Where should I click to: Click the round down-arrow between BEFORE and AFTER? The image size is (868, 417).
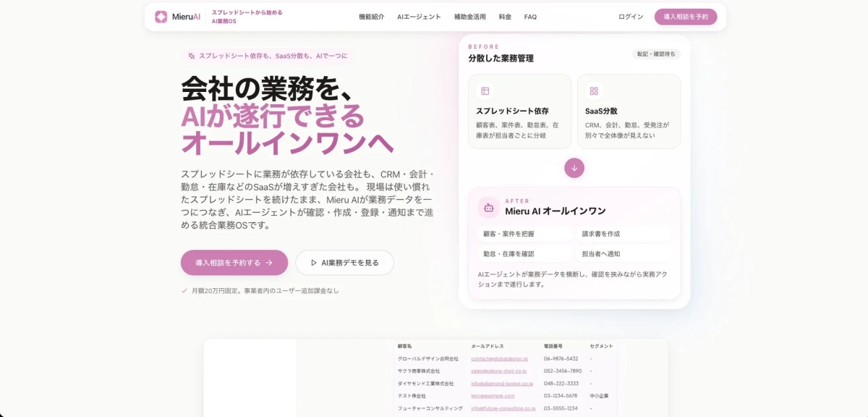click(574, 168)
